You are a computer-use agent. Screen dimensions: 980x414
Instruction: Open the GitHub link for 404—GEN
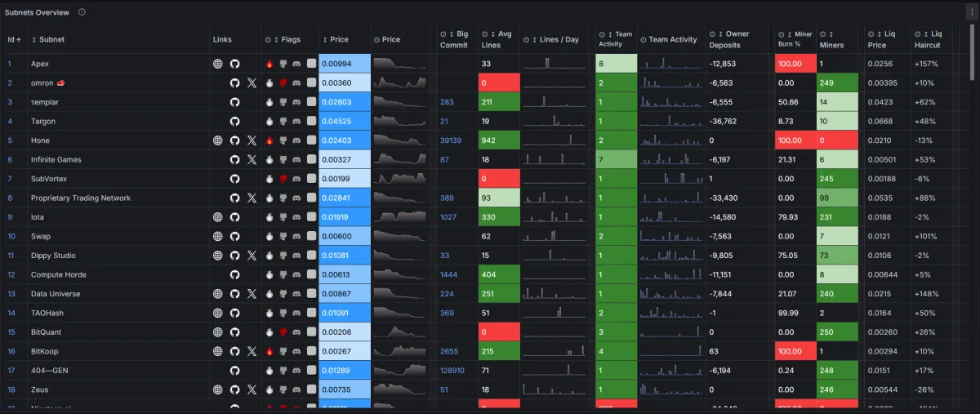point(234,371)
